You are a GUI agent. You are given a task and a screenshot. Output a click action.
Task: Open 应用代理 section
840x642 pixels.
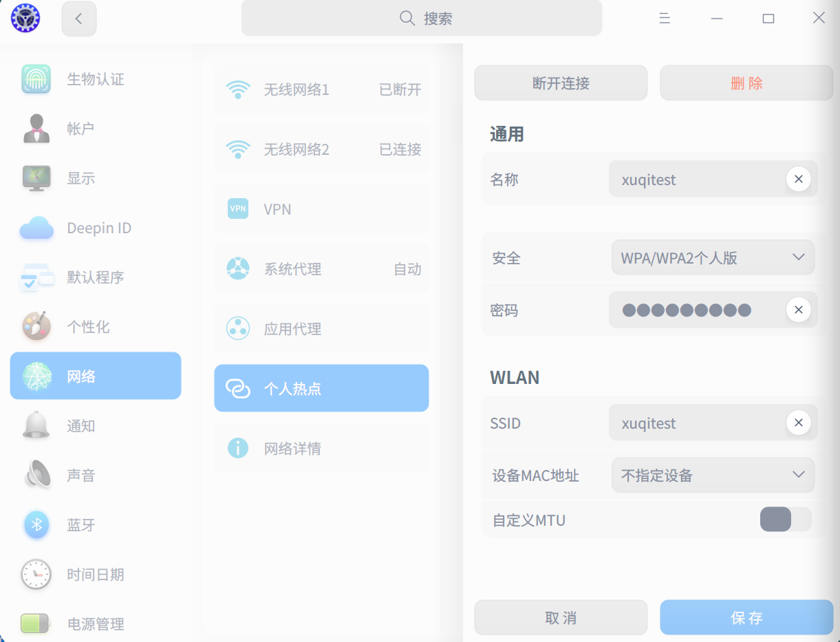click(321, 328)
